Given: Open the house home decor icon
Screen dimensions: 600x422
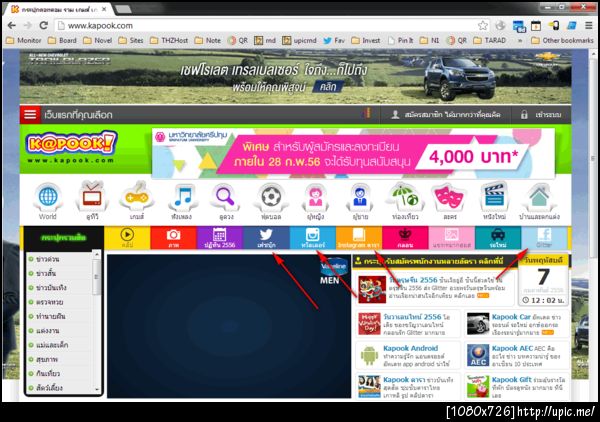Looking at the screenshot, I should click(x=539, y=202).
